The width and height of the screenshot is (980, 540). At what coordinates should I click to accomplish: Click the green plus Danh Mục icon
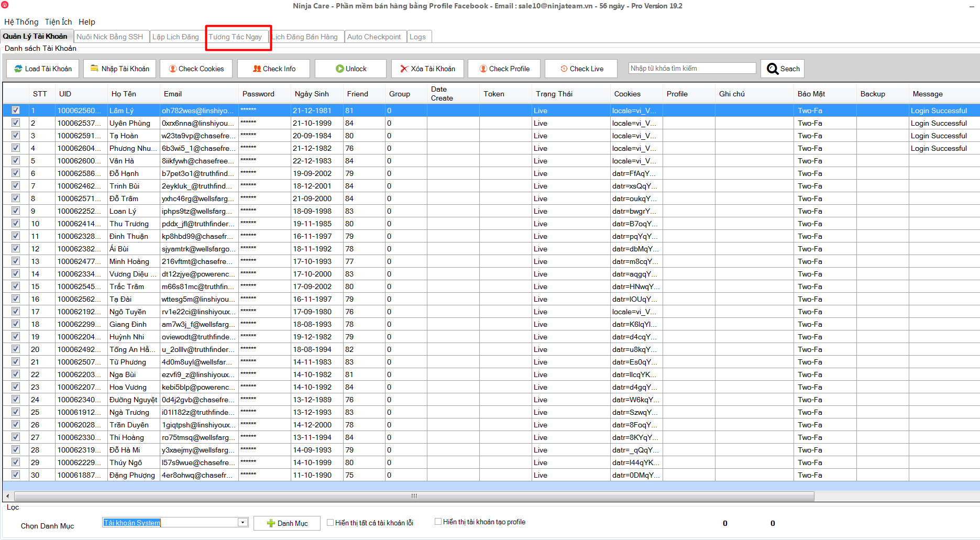(x=271, y=523)
